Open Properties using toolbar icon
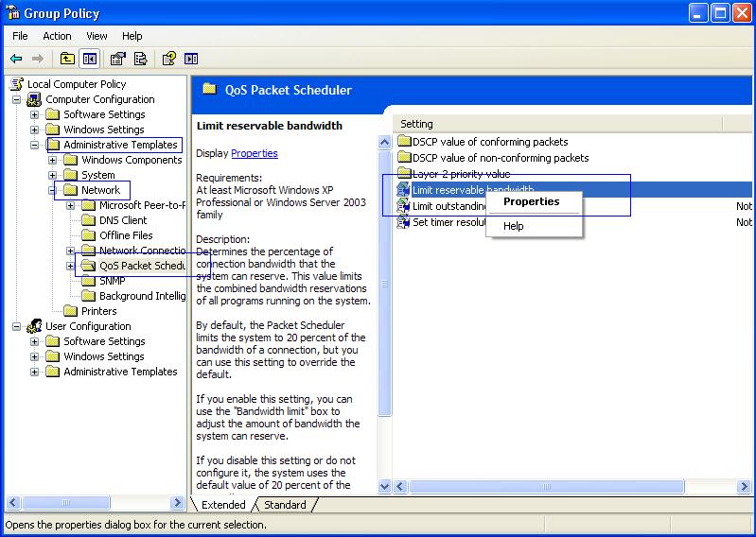 [117, 59]
